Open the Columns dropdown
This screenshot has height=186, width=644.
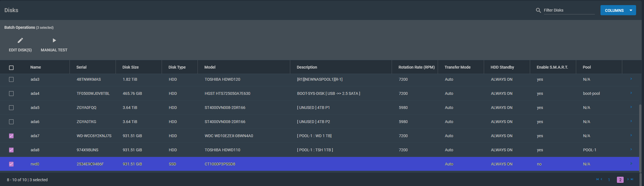click(618, 10)
